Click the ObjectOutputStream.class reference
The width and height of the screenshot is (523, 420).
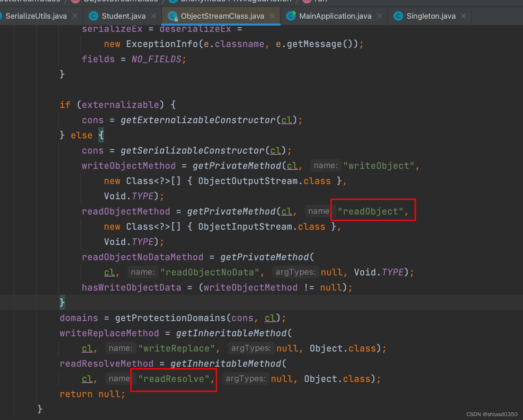point(264,181)
